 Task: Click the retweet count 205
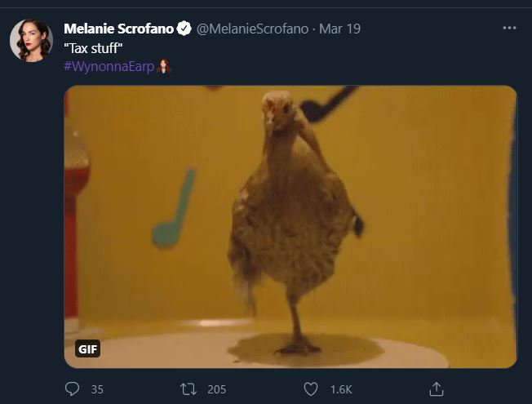pyautogui.click(x=216, y=389)
